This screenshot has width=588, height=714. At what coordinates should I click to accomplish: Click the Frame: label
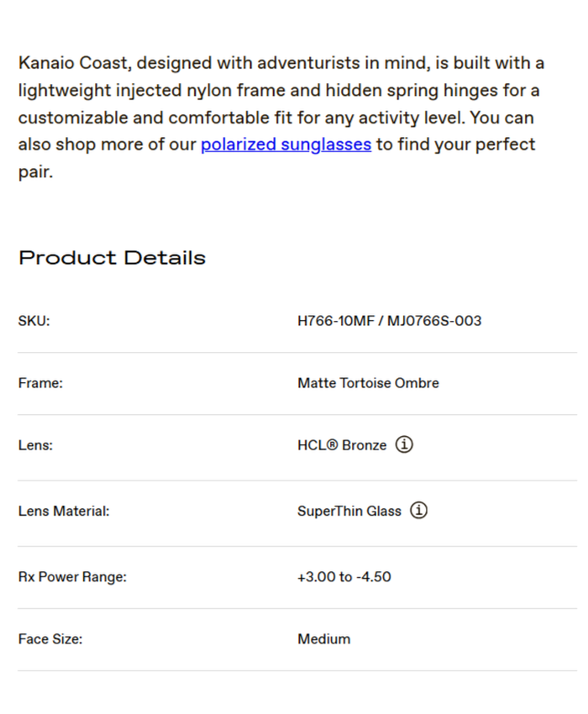click(40, 383)
